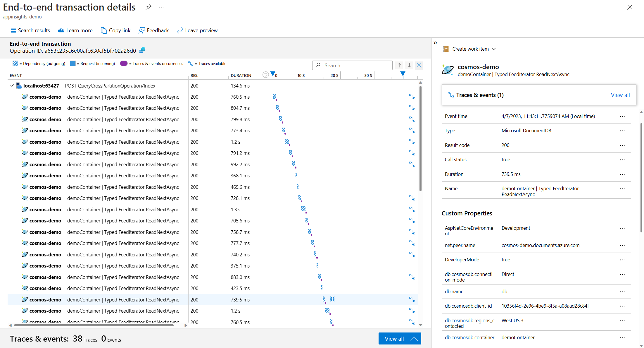Jump to next search result arrow
Screen dimensions: 644x348
pos(409,65)
